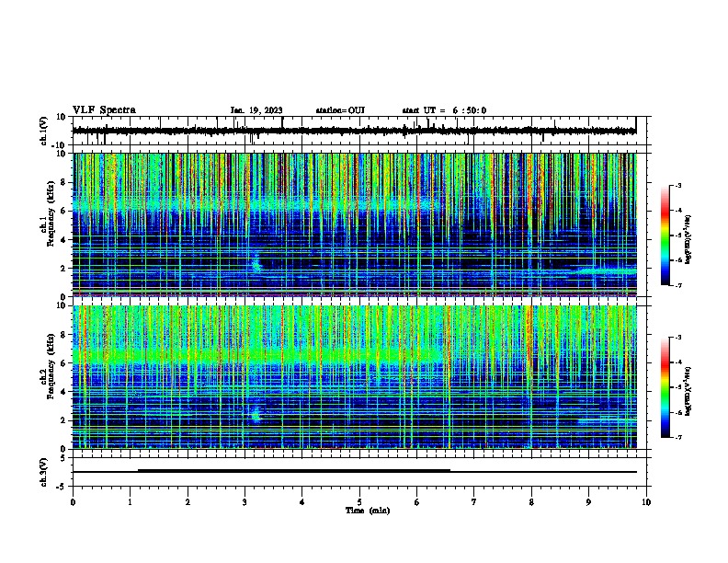728x563 pixels.
Task: Click the time-axis tick label "4" at the bottom
Action: (x=302, y=502)
